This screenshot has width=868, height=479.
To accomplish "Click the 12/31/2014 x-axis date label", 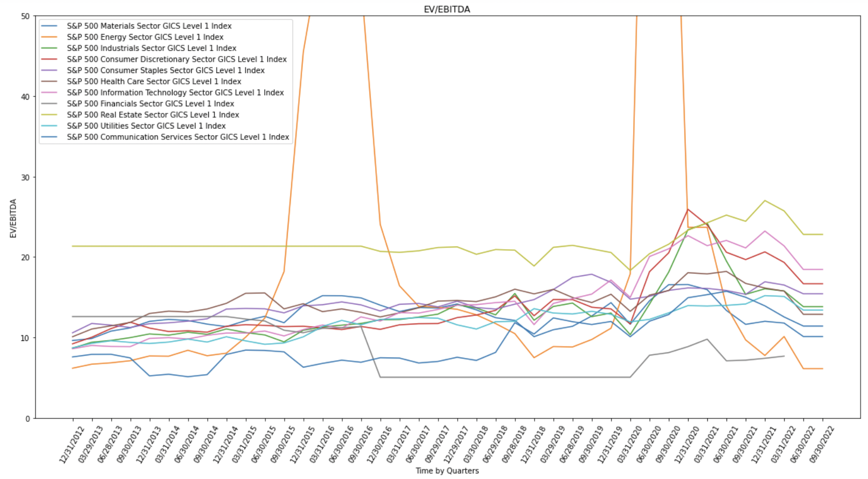I will click(x=225, y=444).
